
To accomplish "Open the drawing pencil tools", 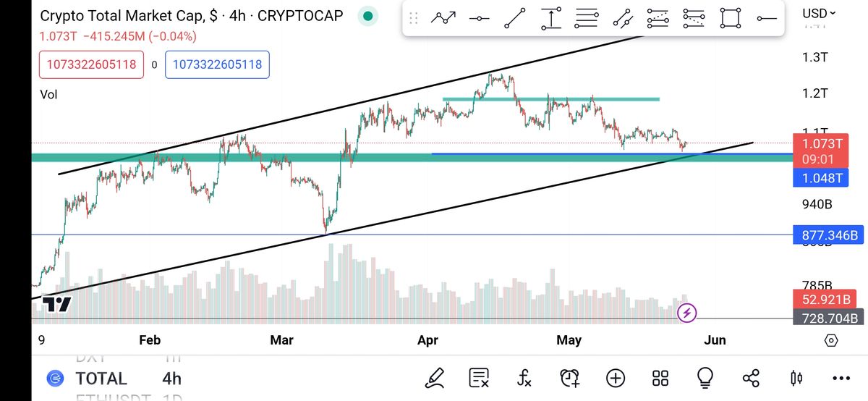I will pyautogui.click(x=435, y=378).
